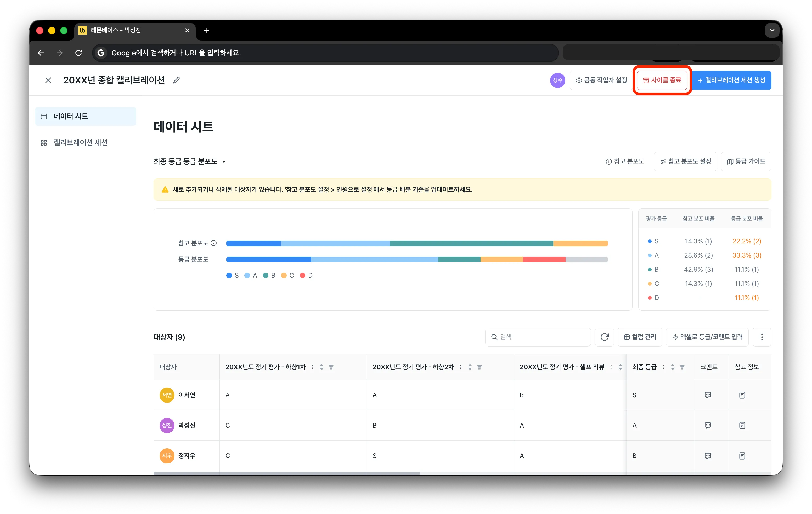Sort the 하향2차 column

click(x=470, y=367)
